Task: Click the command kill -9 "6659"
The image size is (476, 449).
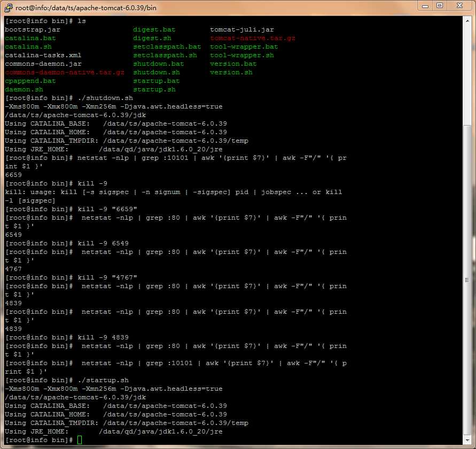Action: pos(107,209)
